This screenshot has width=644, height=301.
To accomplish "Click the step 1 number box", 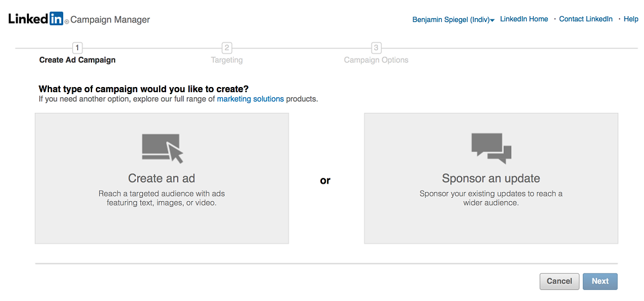I will point(77,48).
